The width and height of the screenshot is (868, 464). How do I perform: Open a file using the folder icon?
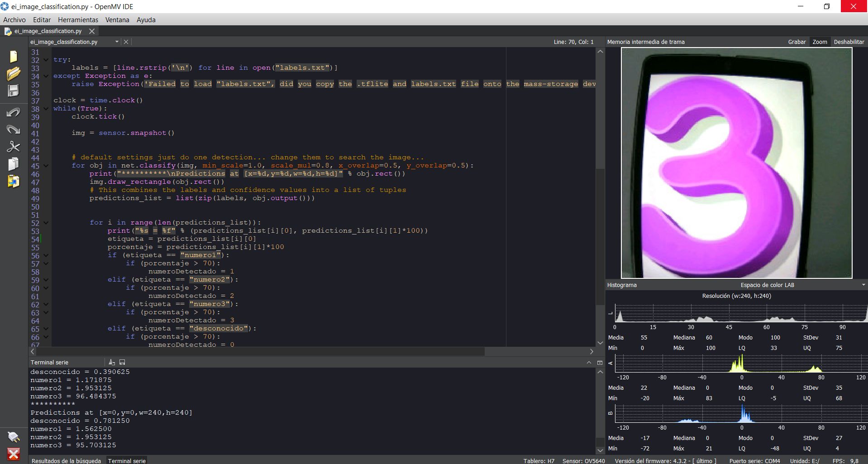[x=14, y=73]
